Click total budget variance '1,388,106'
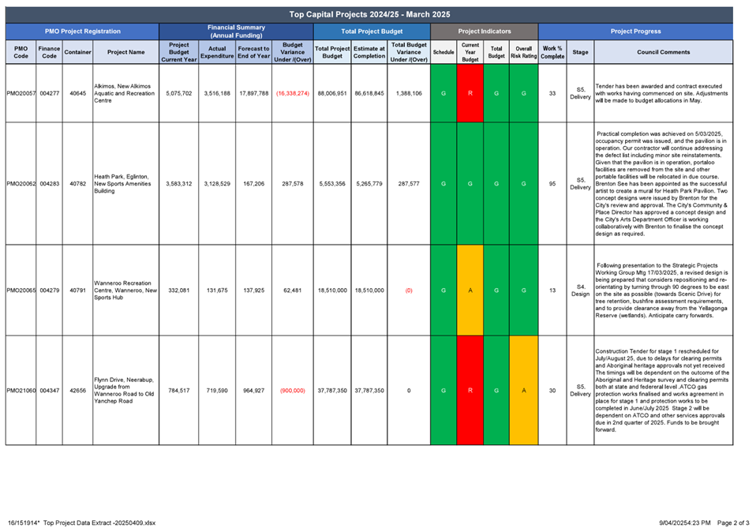The image size is (756, 532). (x=409, y=94)
